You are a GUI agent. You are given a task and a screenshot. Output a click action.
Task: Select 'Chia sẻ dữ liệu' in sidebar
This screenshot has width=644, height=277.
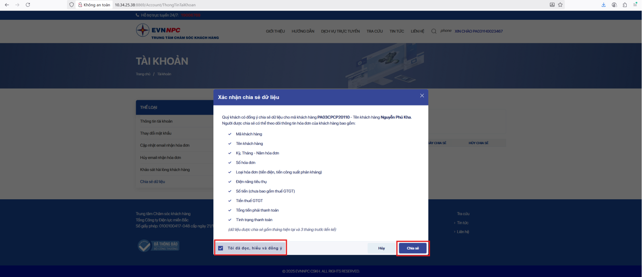153,182
